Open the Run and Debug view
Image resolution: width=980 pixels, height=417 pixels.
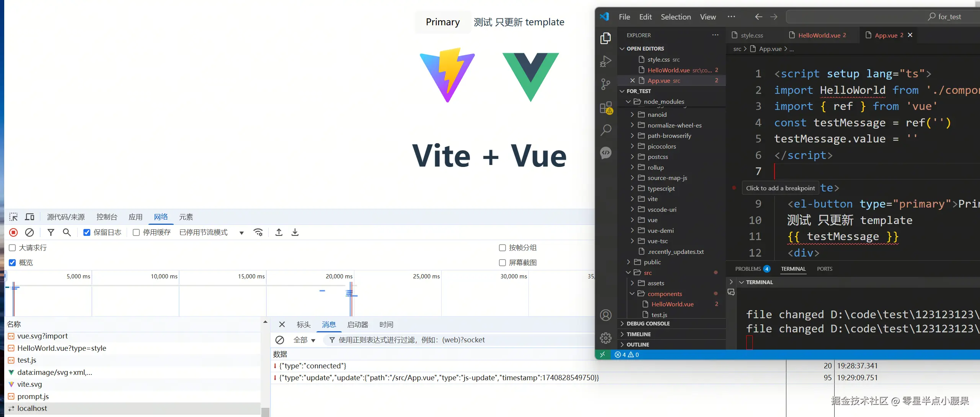605,61
